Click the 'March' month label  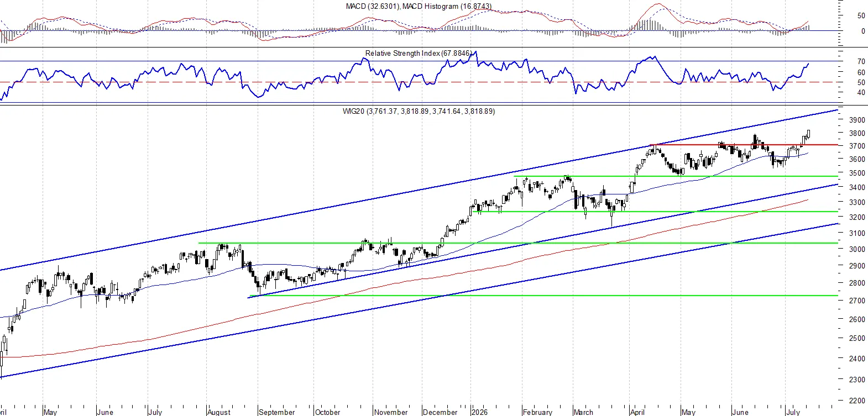click(583, 412)
